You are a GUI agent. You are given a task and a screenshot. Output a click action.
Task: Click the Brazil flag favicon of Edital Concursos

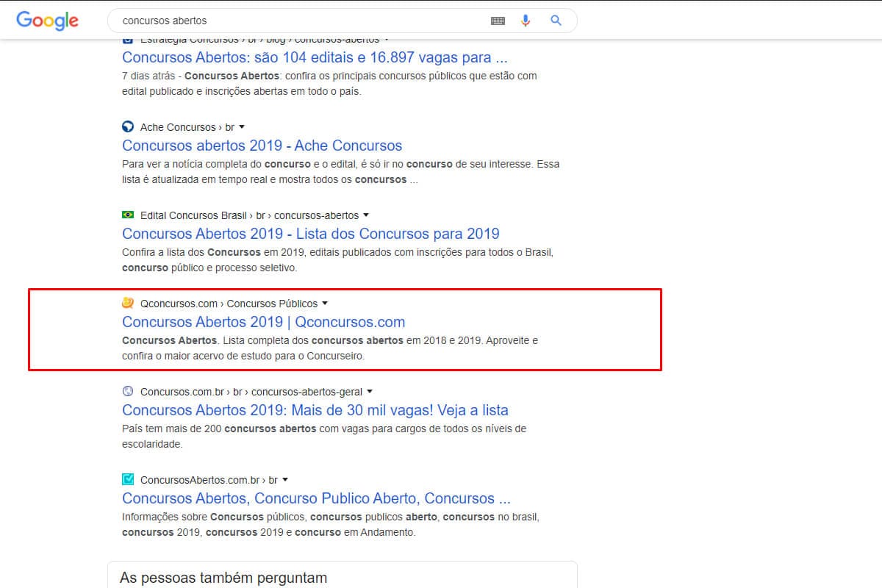coord(128,215)
